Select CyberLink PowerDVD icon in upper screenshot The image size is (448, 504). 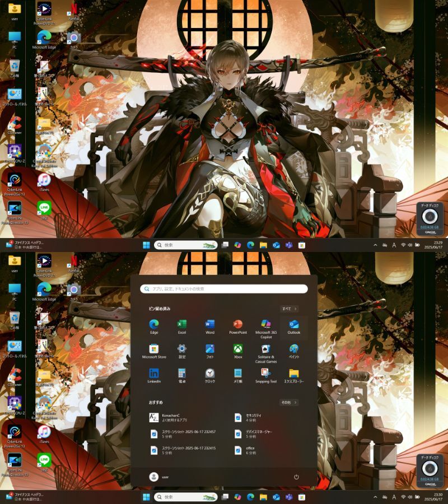(44, 13)
